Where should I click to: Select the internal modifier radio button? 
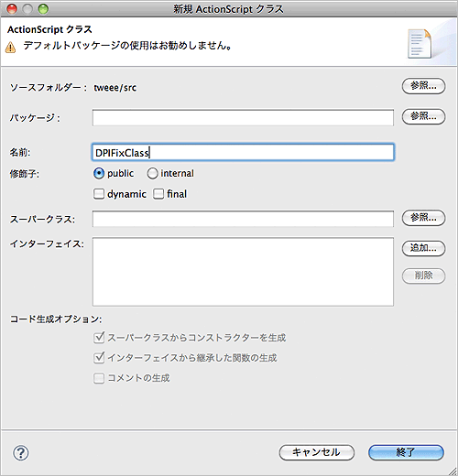[x=152, y=173]
